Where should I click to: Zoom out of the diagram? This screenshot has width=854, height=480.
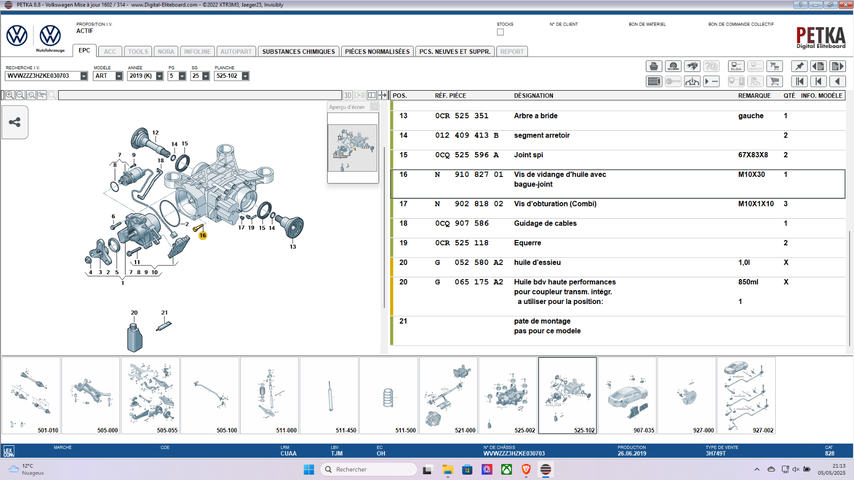tap(20, 95)
